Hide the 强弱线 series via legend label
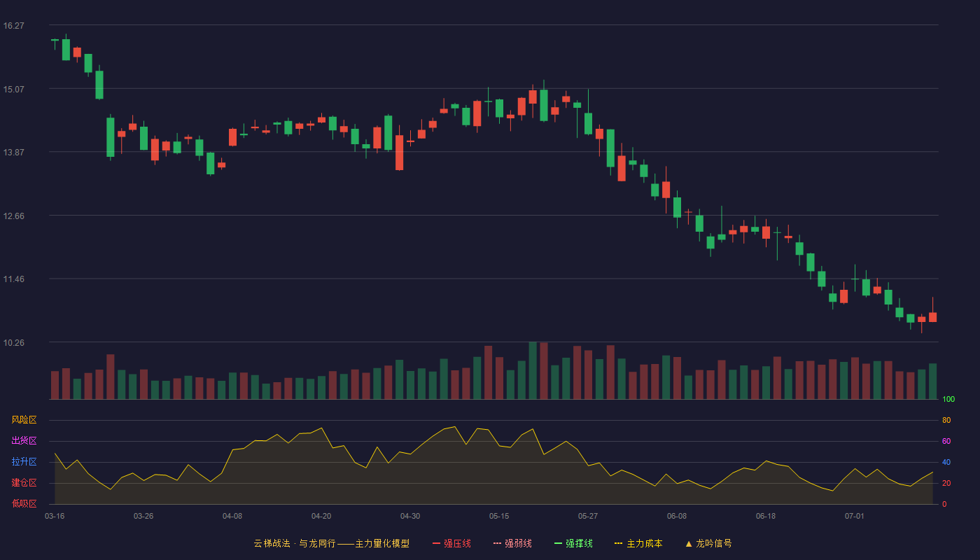 click(518, 543)
